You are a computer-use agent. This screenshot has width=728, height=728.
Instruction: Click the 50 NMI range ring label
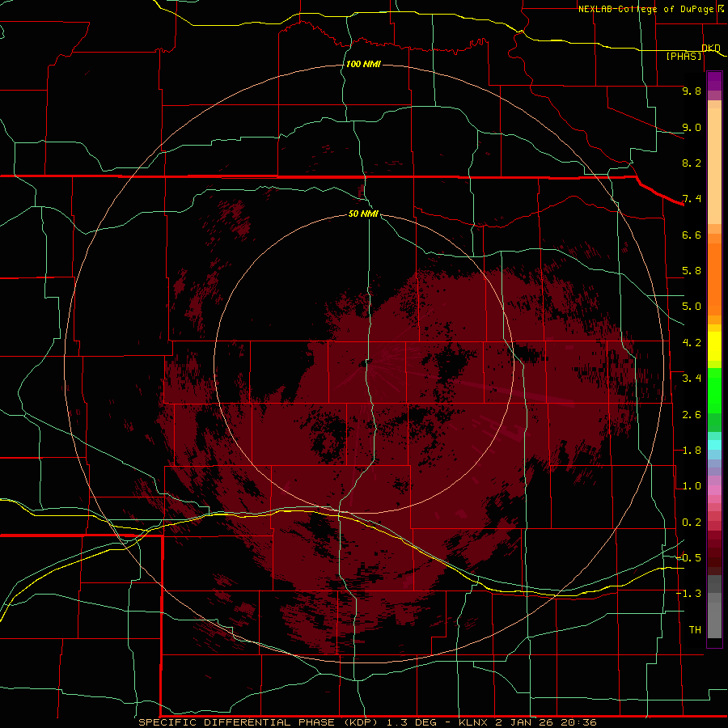[363, 214]
